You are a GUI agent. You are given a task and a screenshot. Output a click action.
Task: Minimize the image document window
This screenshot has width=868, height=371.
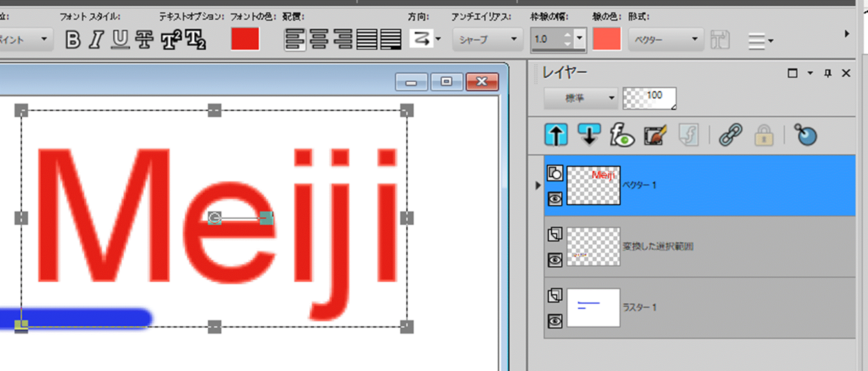(x=411, y=82)
